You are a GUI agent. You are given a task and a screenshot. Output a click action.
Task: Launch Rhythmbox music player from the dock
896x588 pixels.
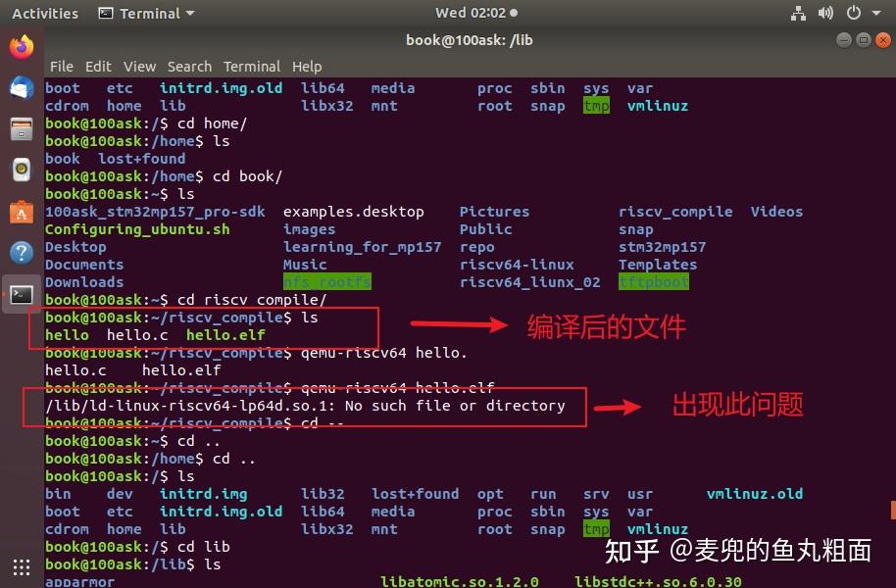click(21, 169)
